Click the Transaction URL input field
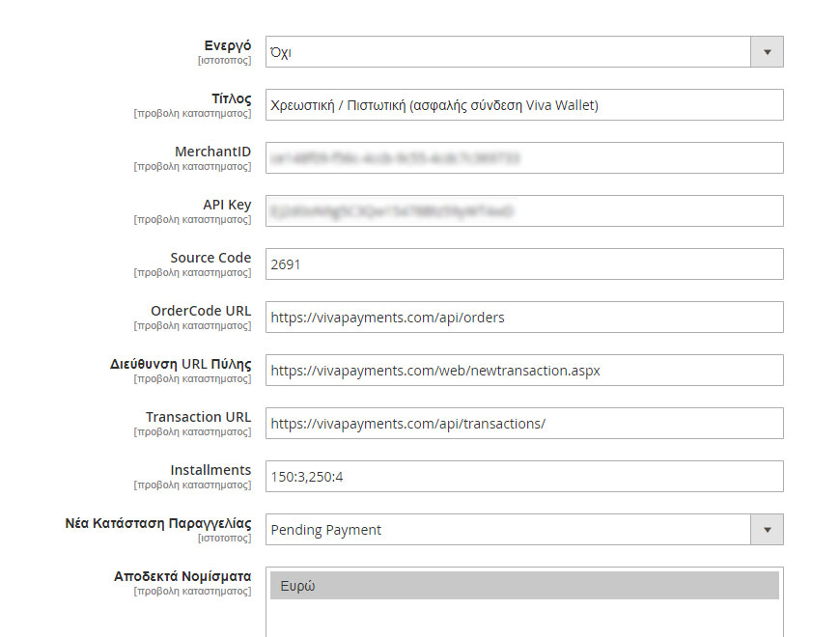The width and height of the screenshot is (840, 637). pyautogui.click(x=524, y=423)
